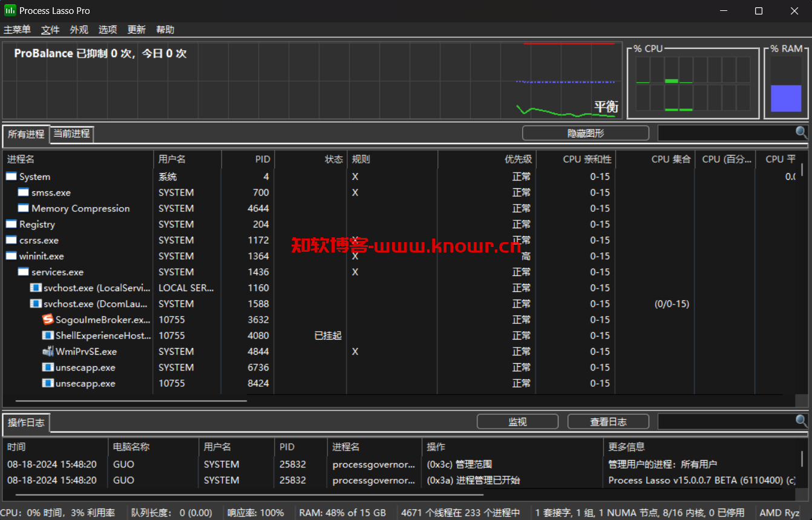The height and width of the screenshot is (520, 812).
Task: Click the svchost.exe (LocalServi...) icon
Action: [36, 288]
